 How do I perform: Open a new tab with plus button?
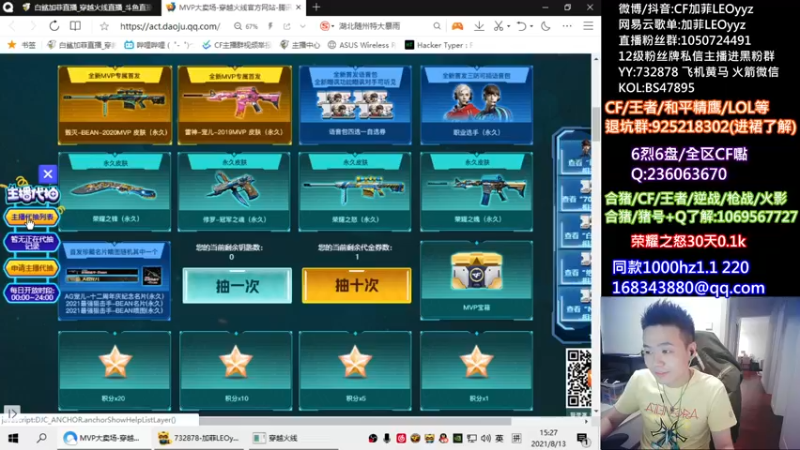pyautogui.click(x=316, y=7)
